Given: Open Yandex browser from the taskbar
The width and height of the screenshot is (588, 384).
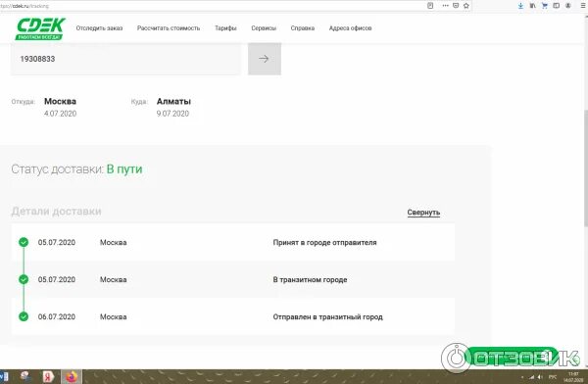Looking at the screenshot, I should [x=48, y=376].
